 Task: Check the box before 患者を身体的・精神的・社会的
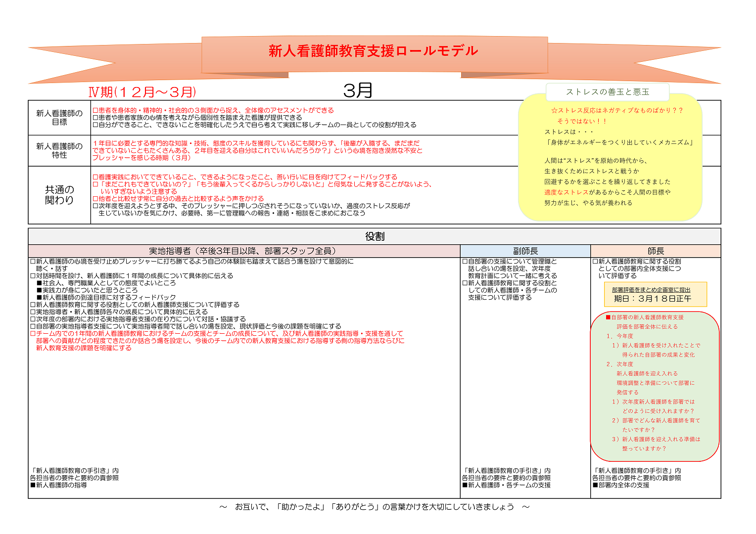tap(95, 110)
